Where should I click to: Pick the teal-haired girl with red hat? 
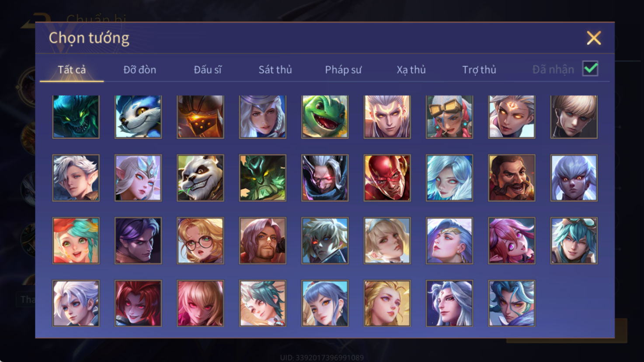coord(76,241)
